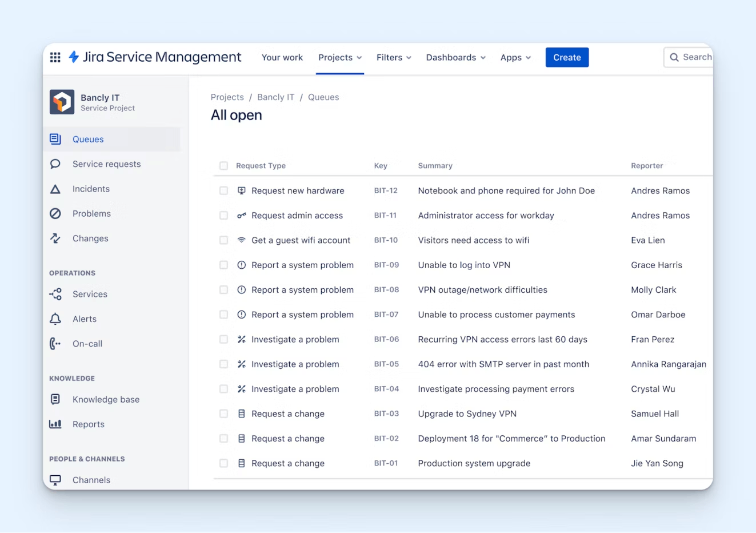The height and width of the screenshot is (533, 756).
Task: Open the app switcher grid icon
Action: coord(55,57)
